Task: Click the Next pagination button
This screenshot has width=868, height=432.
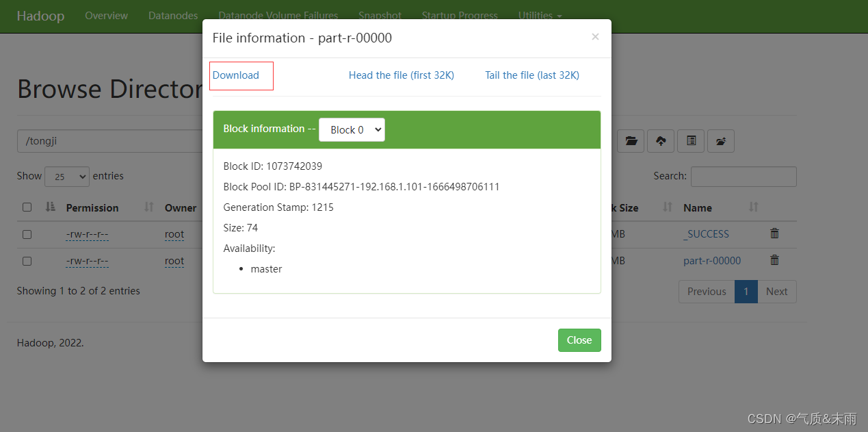Action: click(x=777, y=292)
